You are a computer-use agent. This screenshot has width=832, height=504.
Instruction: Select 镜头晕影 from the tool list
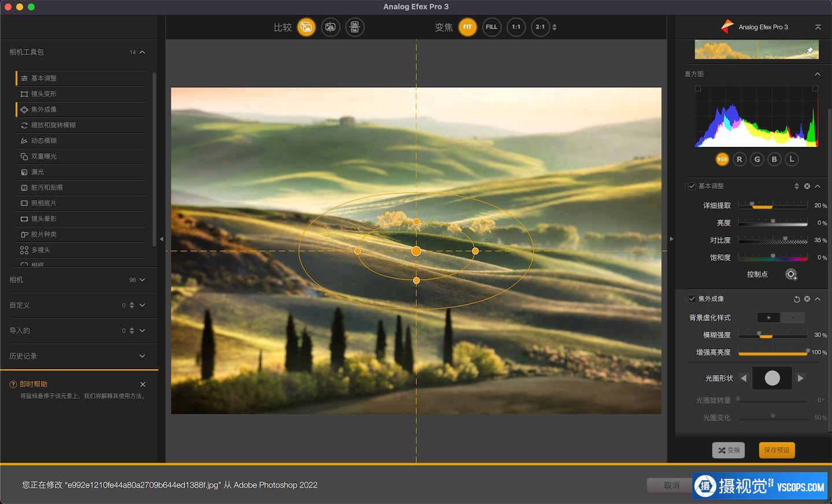[x=44, y=218]
